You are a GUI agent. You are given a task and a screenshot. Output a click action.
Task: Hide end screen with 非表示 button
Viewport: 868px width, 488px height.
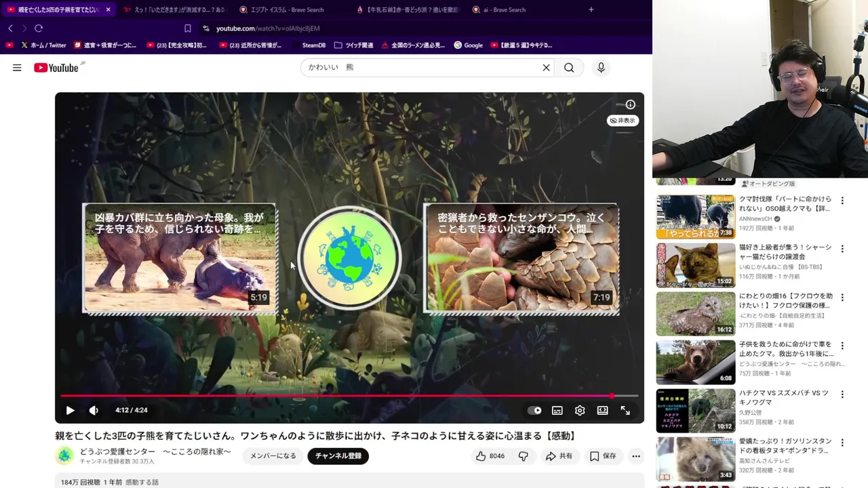[x=623, y=121]
